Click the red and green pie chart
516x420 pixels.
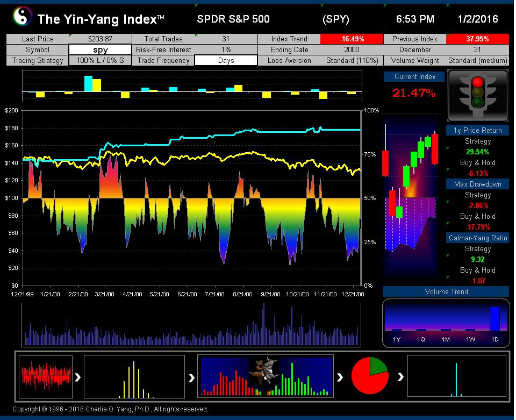point(370,375)
